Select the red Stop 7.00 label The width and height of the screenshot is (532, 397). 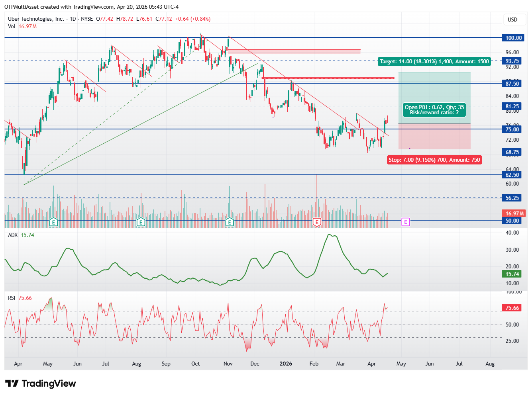(x=434, y=160)
